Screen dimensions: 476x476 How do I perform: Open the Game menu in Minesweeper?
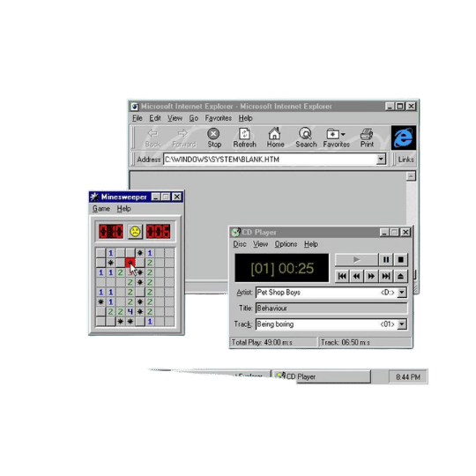pyautogui.click(x=101, y=209)
